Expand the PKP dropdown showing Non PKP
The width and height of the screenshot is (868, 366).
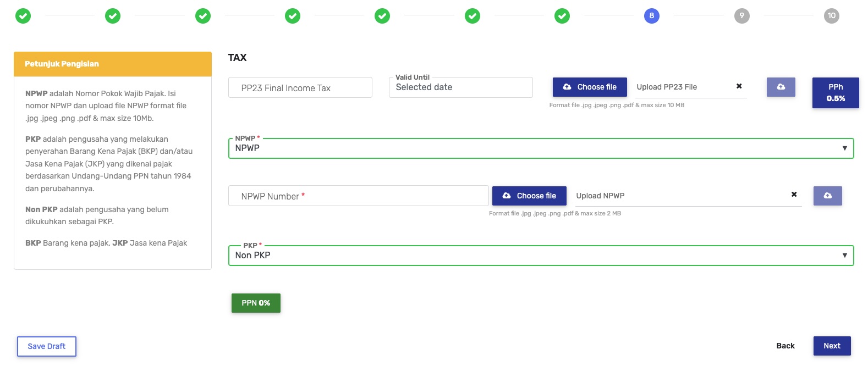point(541,256)
